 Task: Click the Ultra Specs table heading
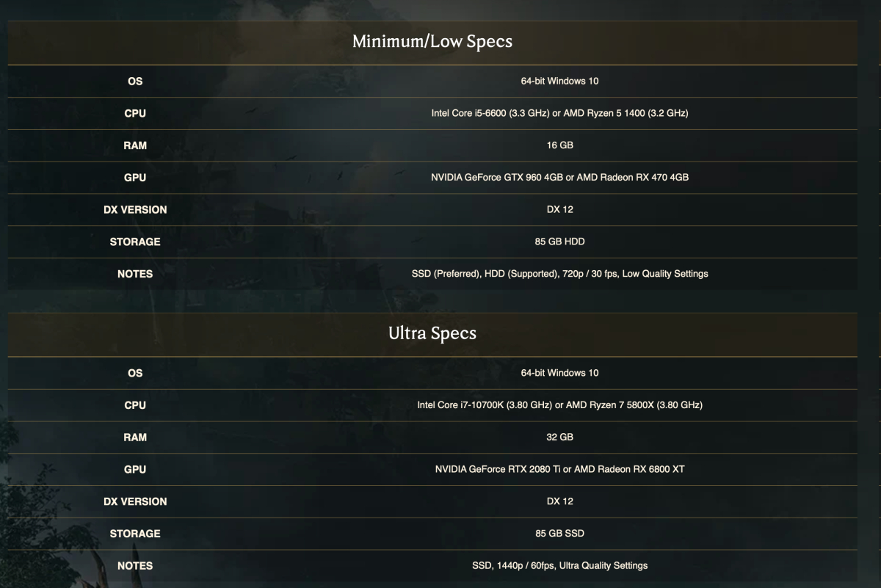(x=432, y=333)
